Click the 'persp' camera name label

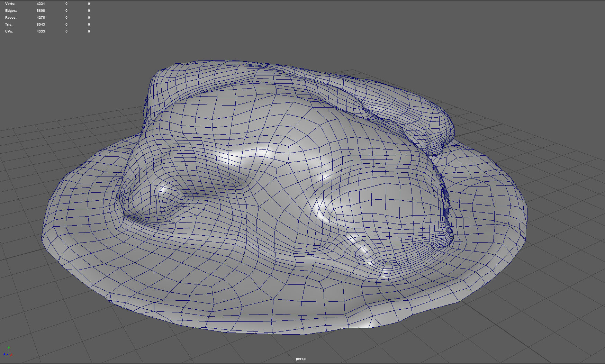301,359
